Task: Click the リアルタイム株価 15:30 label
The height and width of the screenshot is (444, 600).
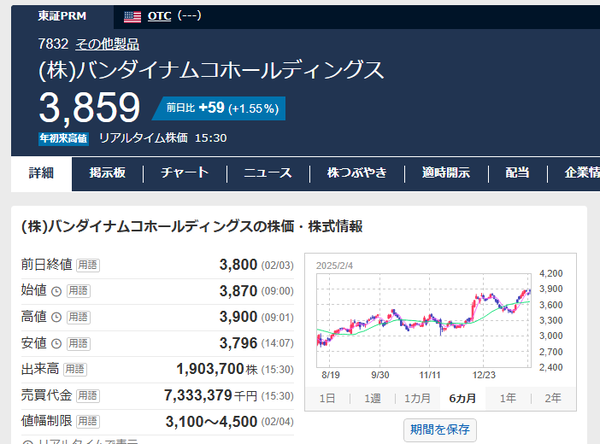Action: (163, 138)
